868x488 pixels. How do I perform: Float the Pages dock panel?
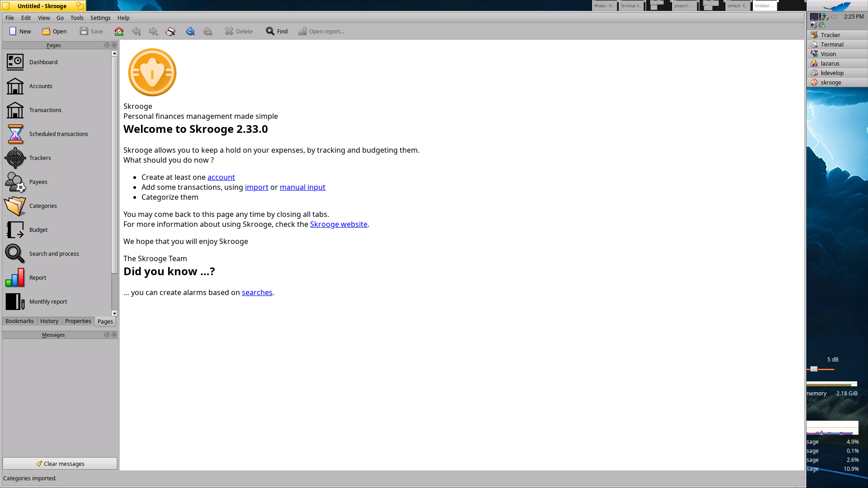click(107, 45)
